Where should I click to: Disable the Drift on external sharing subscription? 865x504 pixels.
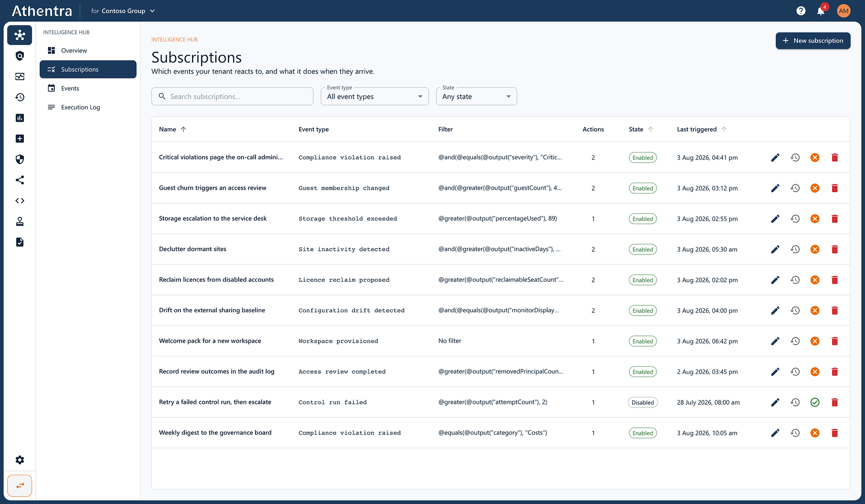(x=815, y=310)
